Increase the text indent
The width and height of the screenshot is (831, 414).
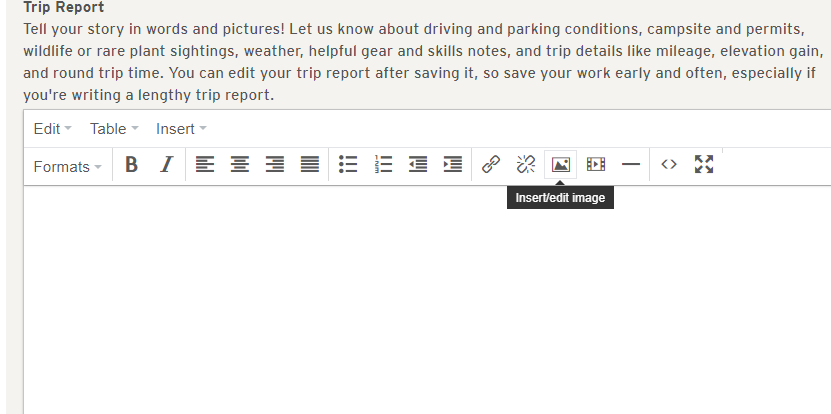click(453, 166)
